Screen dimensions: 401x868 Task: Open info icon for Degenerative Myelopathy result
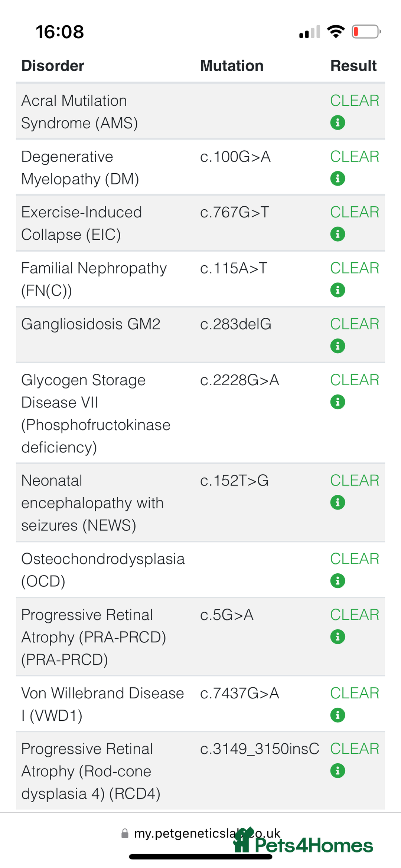(338, 178)
